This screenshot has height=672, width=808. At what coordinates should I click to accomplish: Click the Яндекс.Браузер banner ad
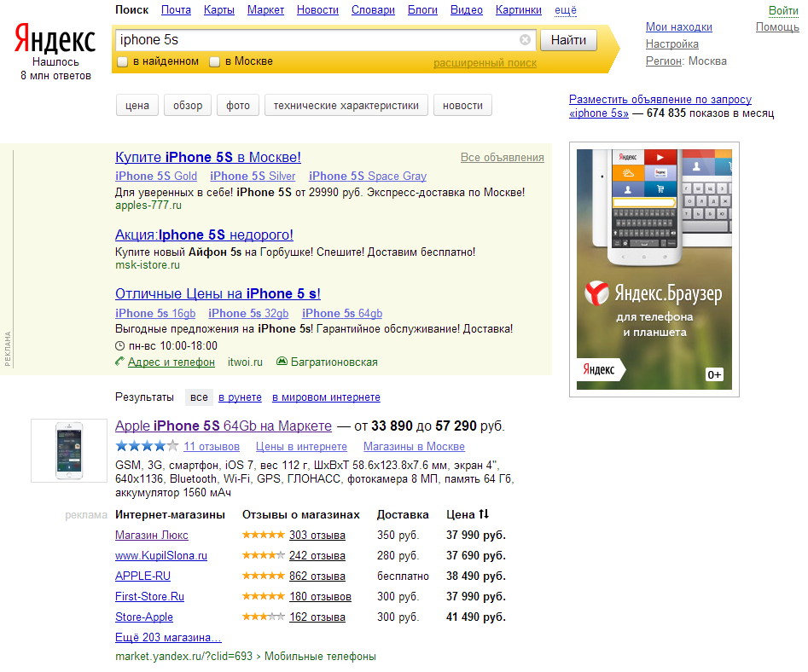pyautogui.click(x=654, y=269)
